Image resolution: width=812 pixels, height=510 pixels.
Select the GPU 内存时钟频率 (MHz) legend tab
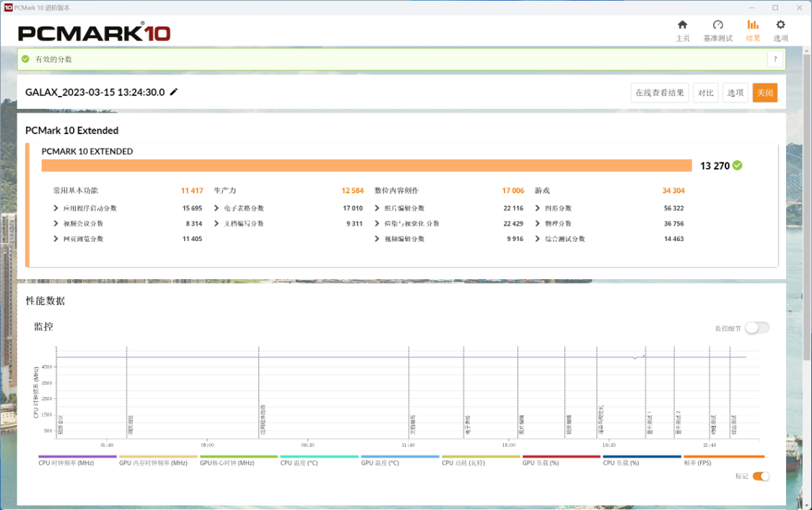coord(159,462)
